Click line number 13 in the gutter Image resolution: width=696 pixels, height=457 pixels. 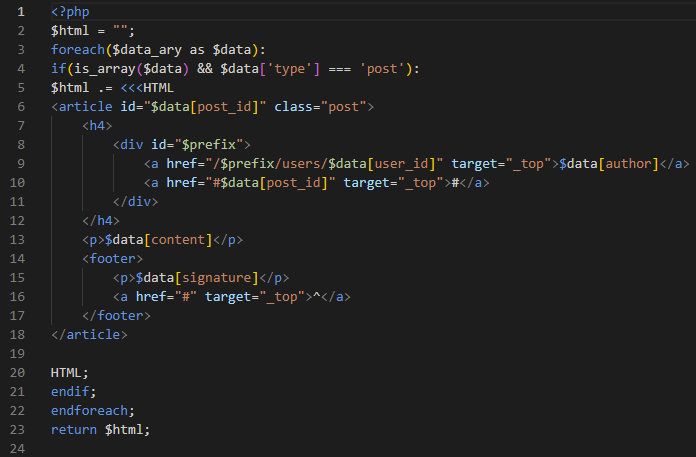17,240
